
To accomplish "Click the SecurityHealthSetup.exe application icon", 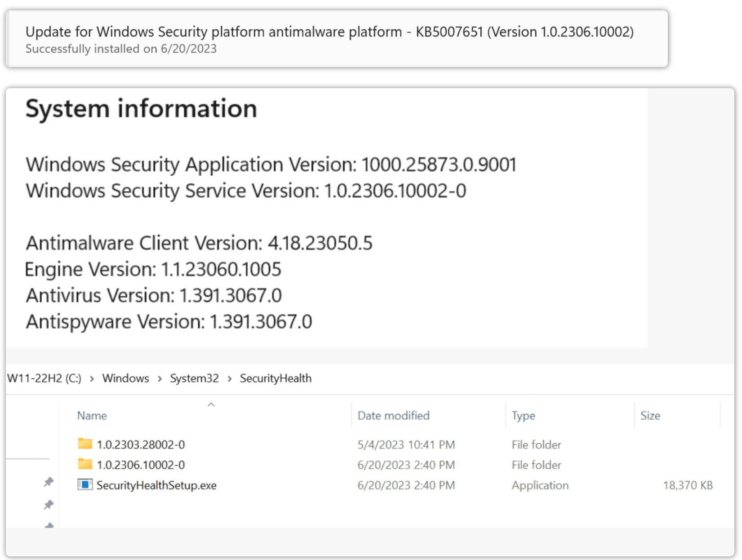I will point(85,484).
